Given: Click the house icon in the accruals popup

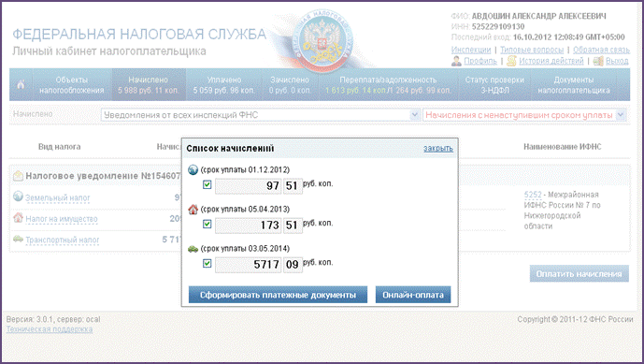Looking at the screenshot, I should (x=193, y=210).
